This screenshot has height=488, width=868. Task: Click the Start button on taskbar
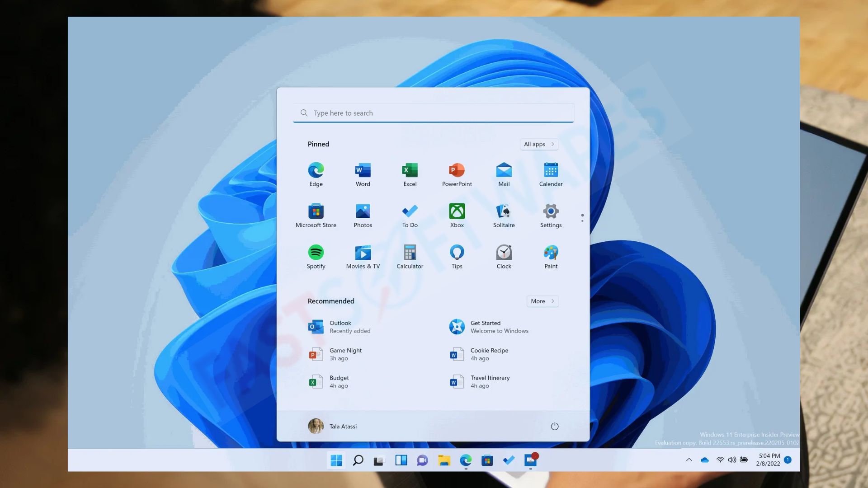(x=336, y=460)
